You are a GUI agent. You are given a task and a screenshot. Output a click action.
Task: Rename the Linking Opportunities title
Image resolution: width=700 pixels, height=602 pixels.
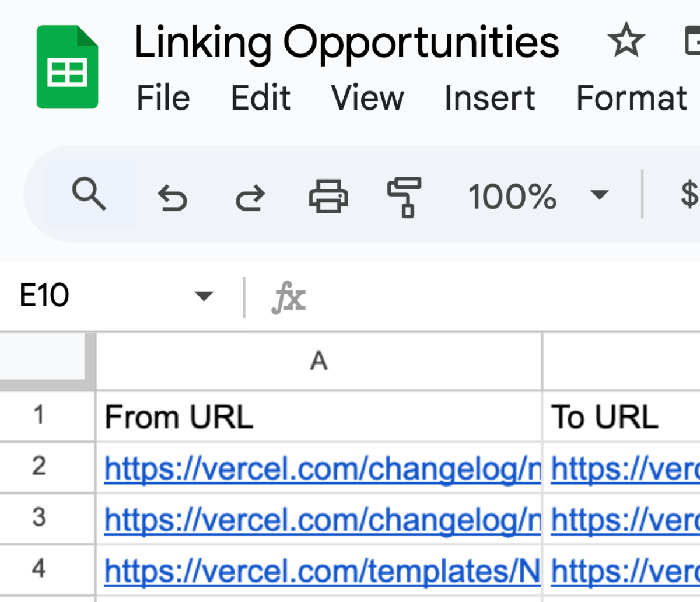pyautogui.click(x=346, y=42)
